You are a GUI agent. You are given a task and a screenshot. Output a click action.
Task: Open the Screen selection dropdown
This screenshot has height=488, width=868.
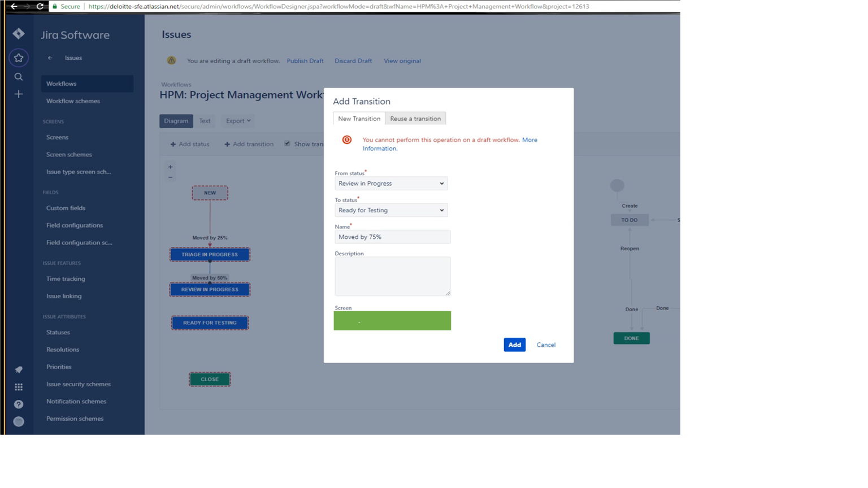392,321
